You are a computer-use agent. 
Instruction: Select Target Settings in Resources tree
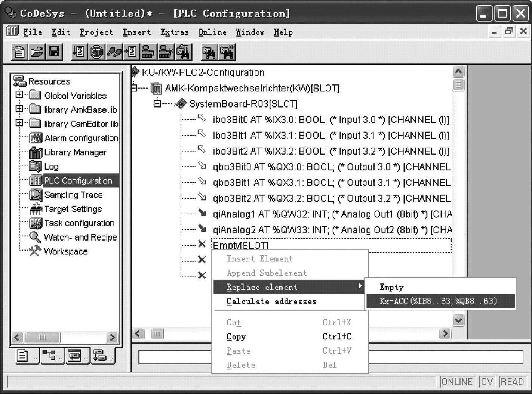[x=73, y=209]
